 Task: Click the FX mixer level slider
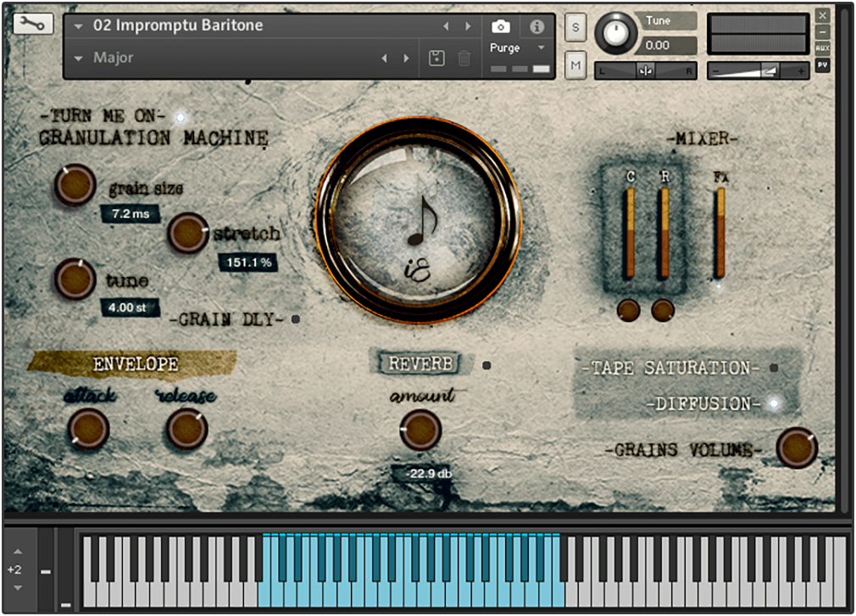point(720,233)
